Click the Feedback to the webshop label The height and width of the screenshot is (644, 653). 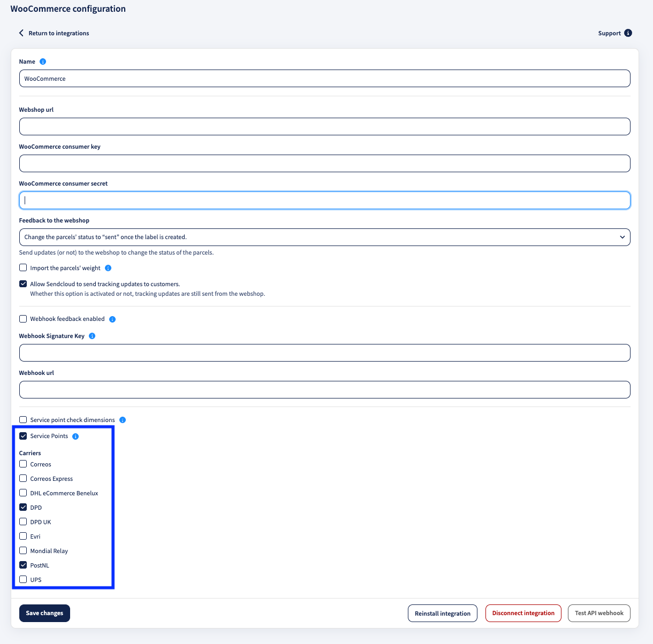(x=54, y=220)
